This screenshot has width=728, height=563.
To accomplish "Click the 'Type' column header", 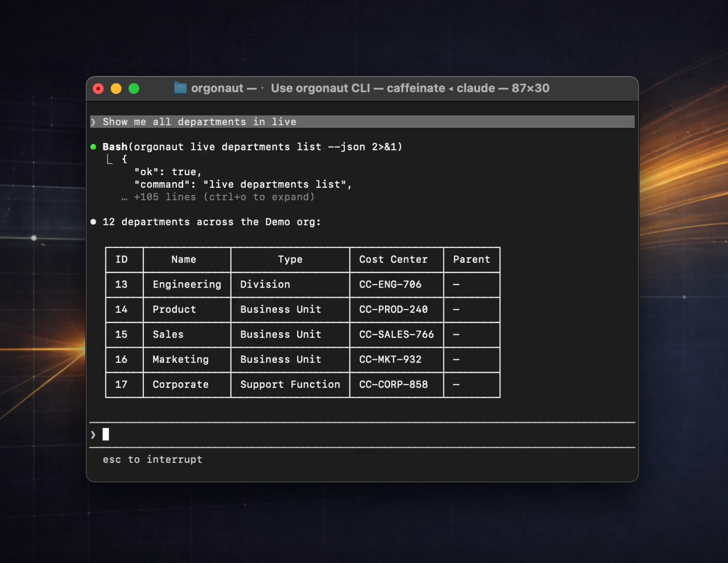I will (x=290, y=259).
